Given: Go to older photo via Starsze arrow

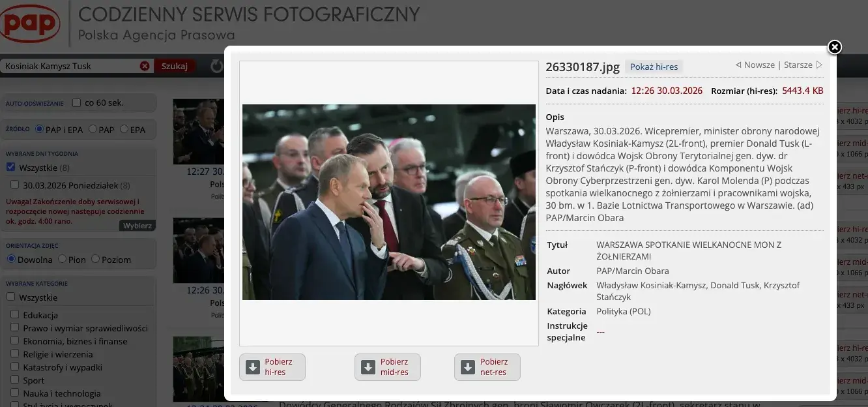Looking at the screenshot, I should click(x=819, y=65).
